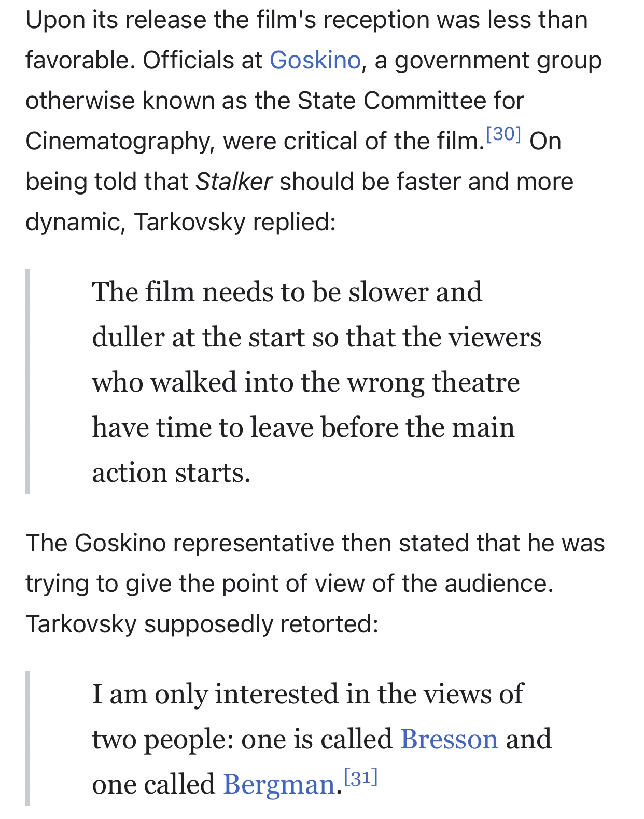Screen dimensions: 644x819
Task: Open citation reference 30
Action: point(503,134)
